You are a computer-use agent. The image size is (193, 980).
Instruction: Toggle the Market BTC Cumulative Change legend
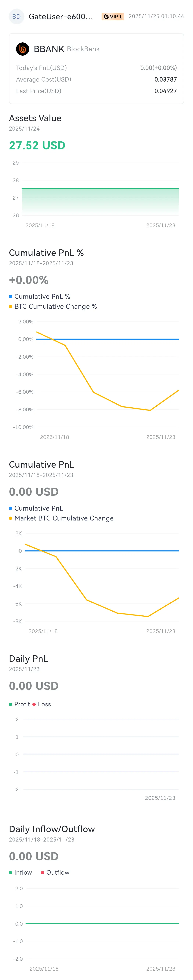pyautogui.click(x=61, y=518)
